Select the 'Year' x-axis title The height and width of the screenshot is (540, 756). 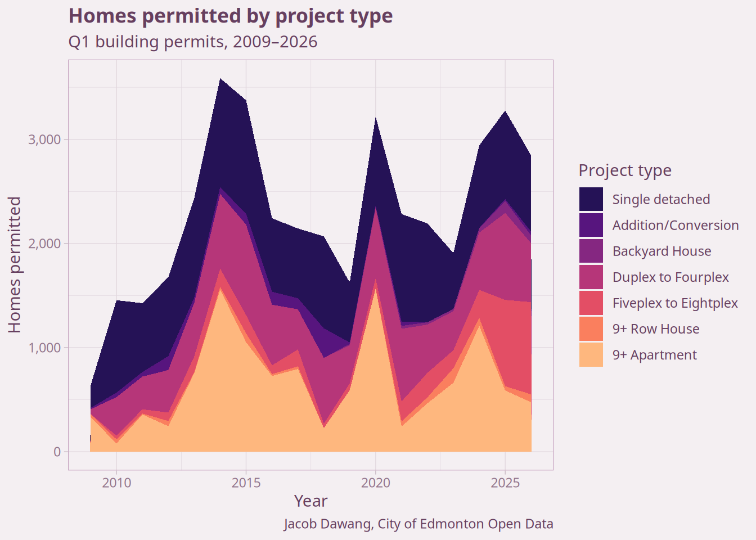coord(310,501)
